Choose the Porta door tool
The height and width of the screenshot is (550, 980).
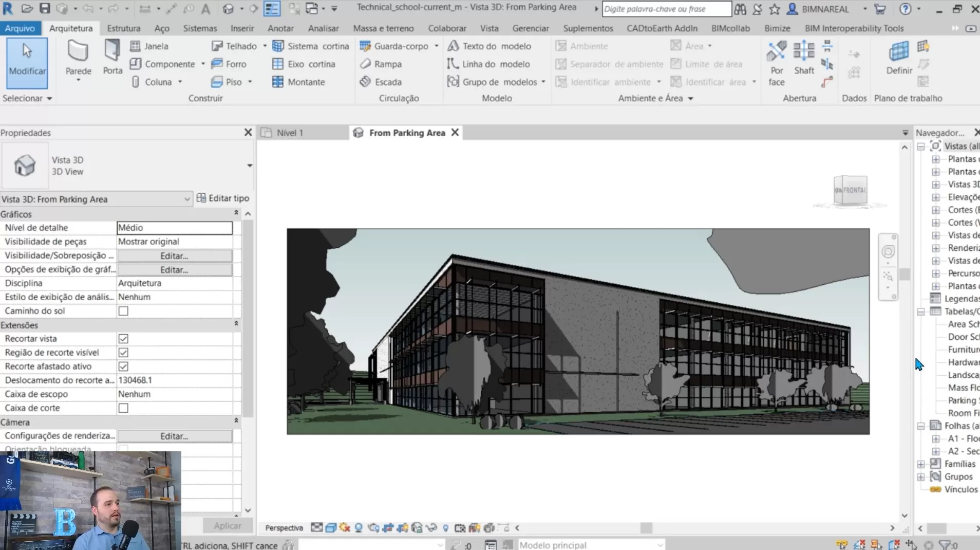(112, 58)
